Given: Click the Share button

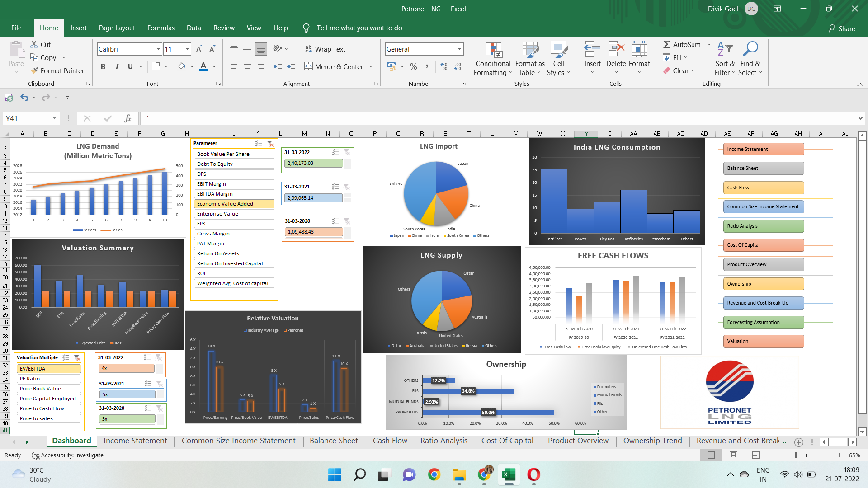Looking at the screenshot, I should (842, 28).
